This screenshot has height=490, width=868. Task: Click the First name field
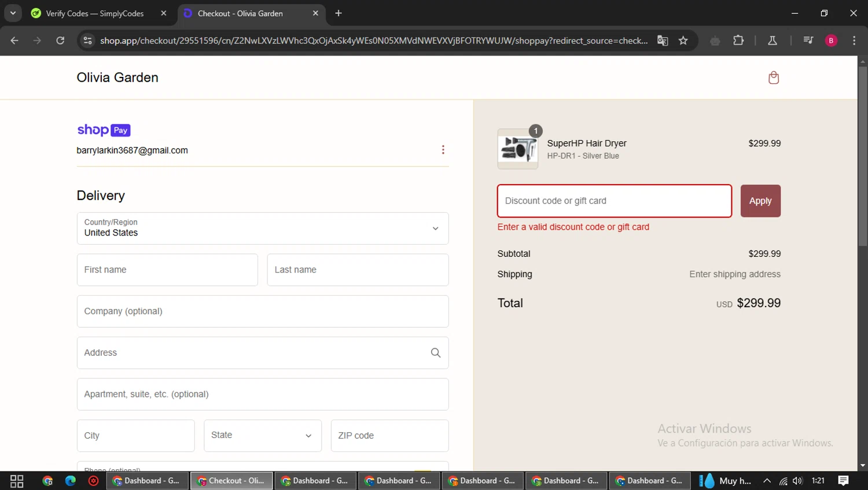tap(167, 270)
